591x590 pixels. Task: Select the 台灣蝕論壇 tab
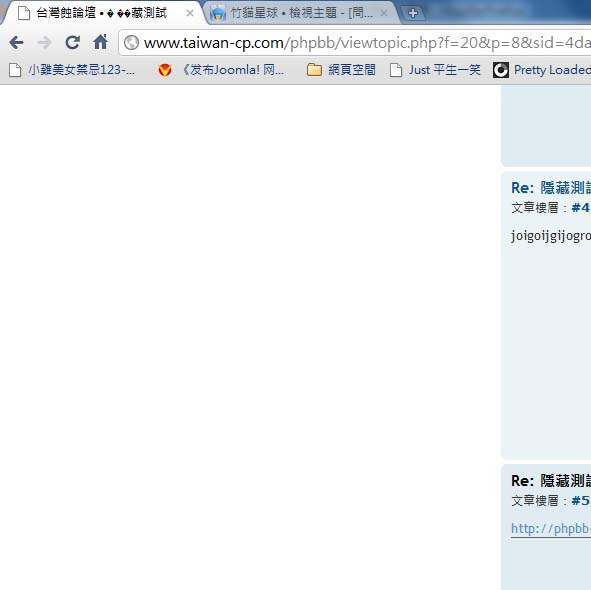(102, 13)
